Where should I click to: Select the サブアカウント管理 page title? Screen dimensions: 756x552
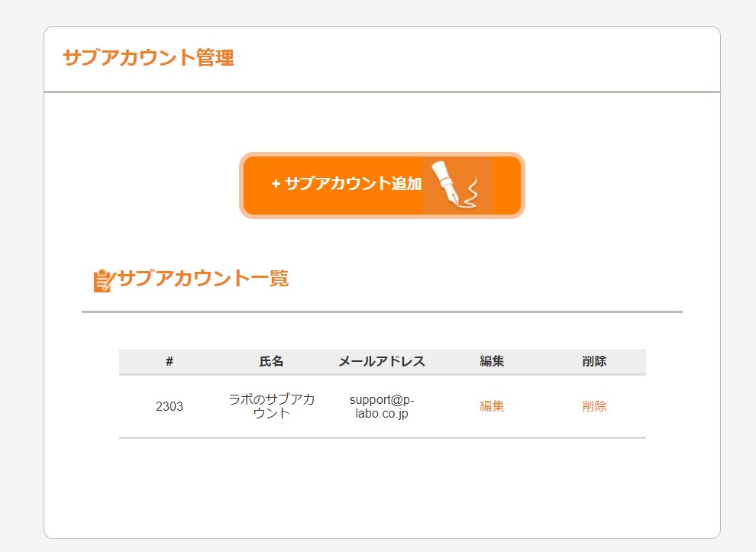coord(148,58)
